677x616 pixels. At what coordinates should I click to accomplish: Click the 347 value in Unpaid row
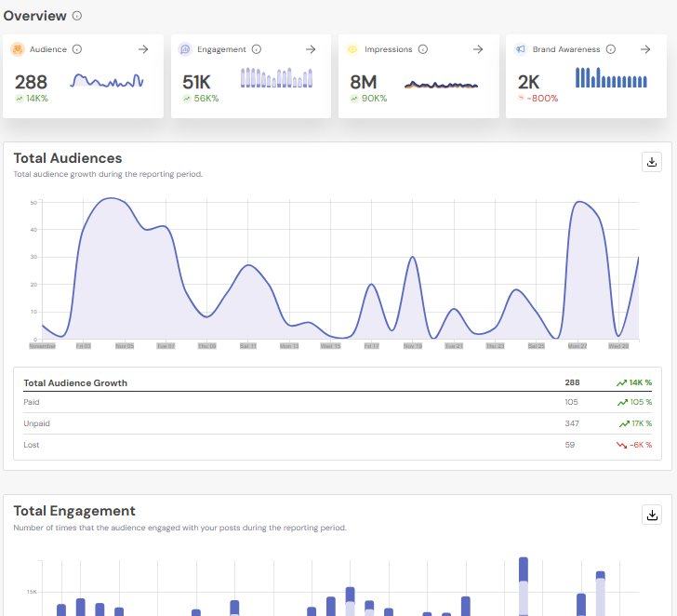point(572,423)
